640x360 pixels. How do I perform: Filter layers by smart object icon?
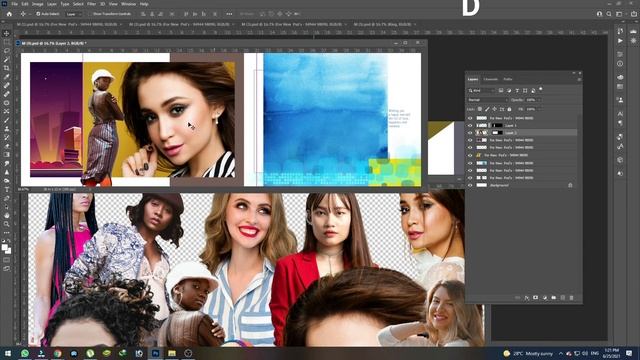coord(533,90)
